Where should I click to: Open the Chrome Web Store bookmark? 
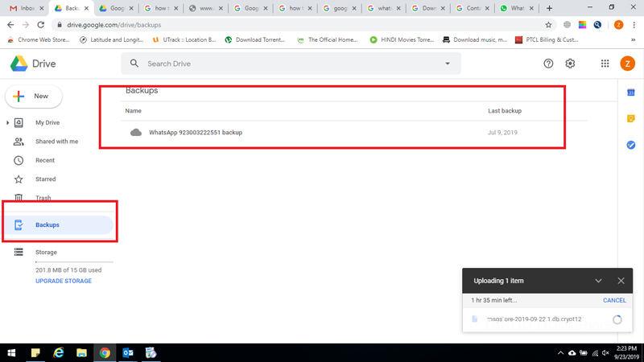pos(39,39)
